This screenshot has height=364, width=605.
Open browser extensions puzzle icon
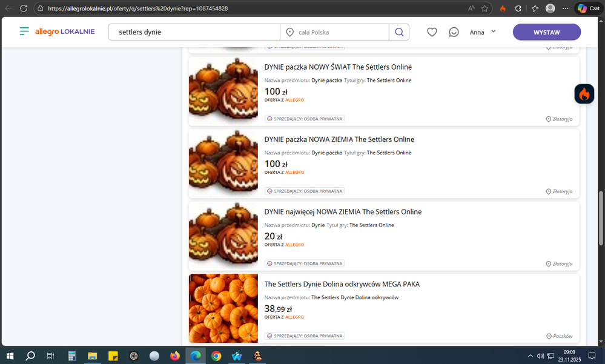(x=518, y=8)
